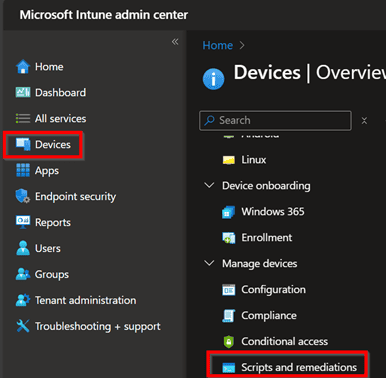This screenshot has width=386, height=378.
Task: Collapse the left sidebar with double chevron
Action: tap(175, 42)
